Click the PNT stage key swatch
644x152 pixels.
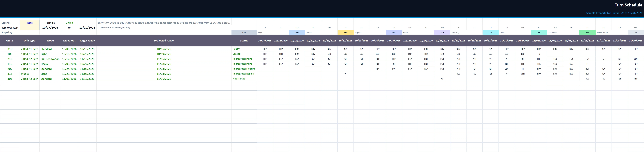(x=394, y=33)
